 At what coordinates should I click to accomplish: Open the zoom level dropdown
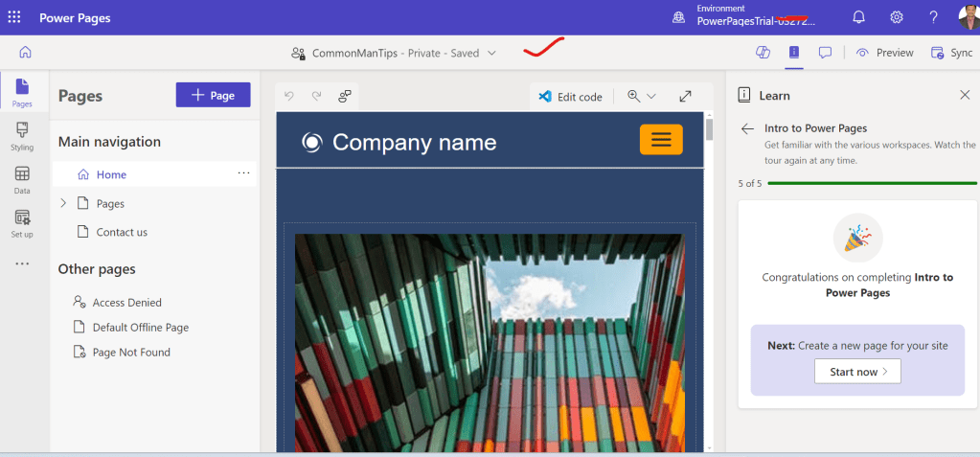(x=642, y=96)
